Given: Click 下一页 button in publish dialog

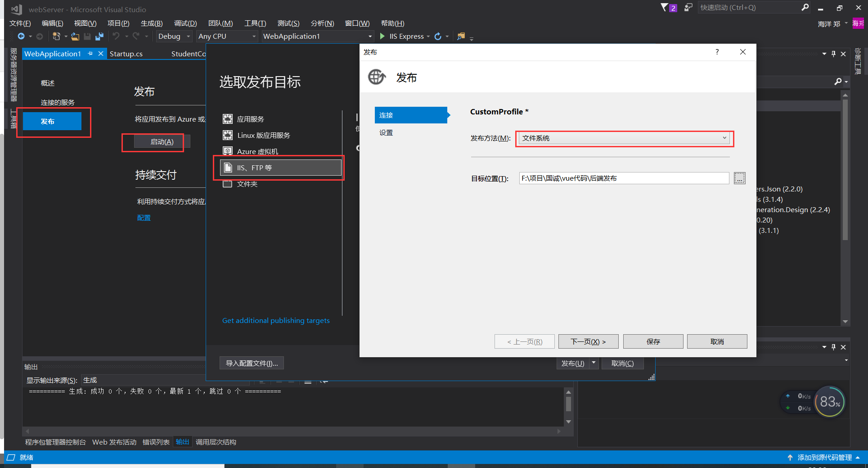Looking at the screenshot, I should pyautogui.click(x=588, y=341).
